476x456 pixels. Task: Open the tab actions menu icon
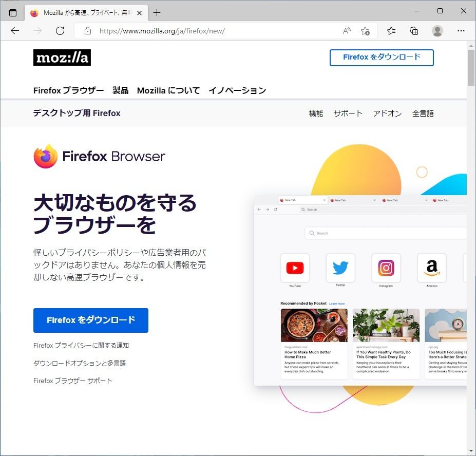click(x=13, y=13)
